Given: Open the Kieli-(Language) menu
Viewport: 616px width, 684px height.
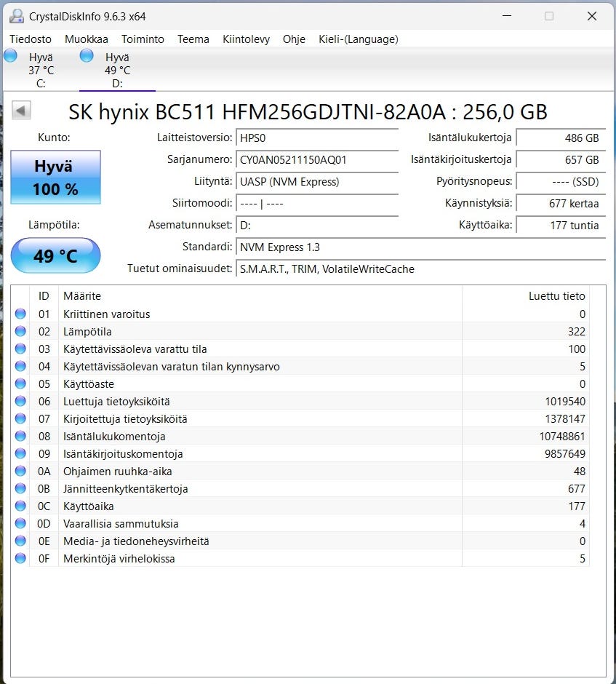Looking at the screenshot, I should coord(359,39).
